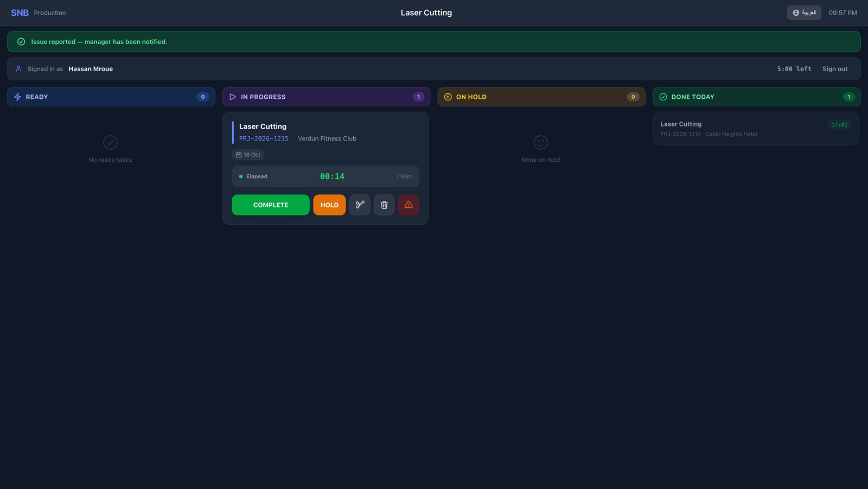Click the smiley face None on hold icon
The width and height of the screenshot is (868, 489).
(x=540, y=143)
